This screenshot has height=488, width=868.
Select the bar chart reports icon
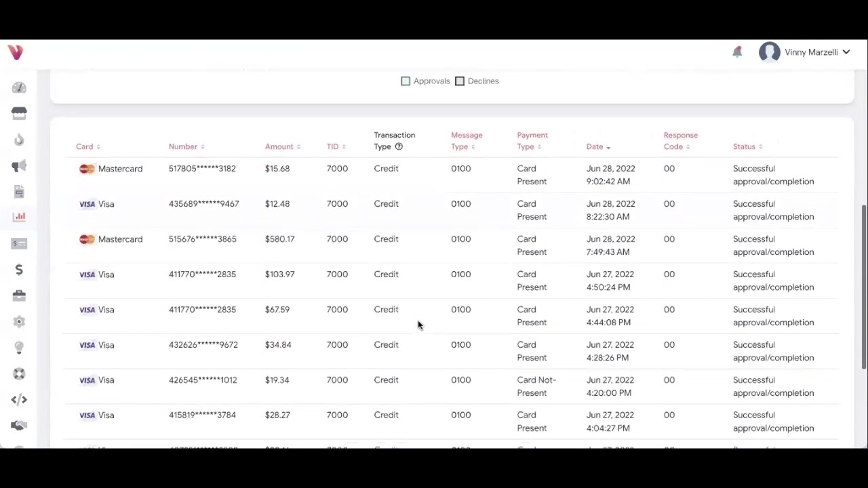pos(19,217)
